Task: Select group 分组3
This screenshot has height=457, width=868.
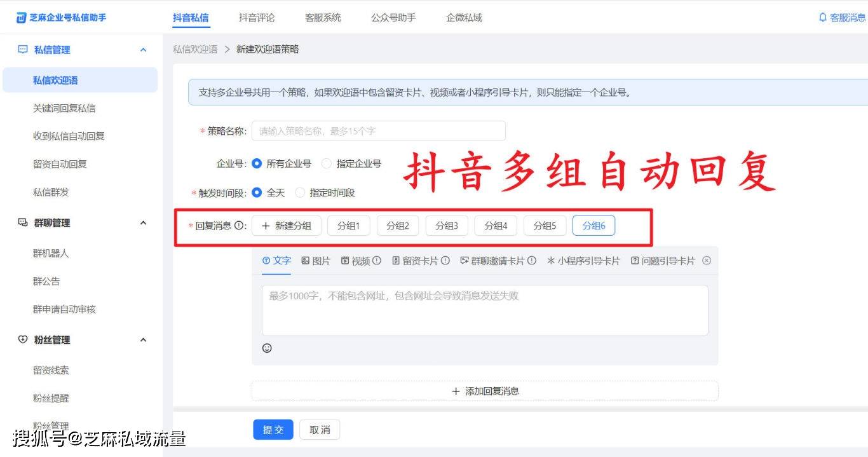Action: [447, 226]
